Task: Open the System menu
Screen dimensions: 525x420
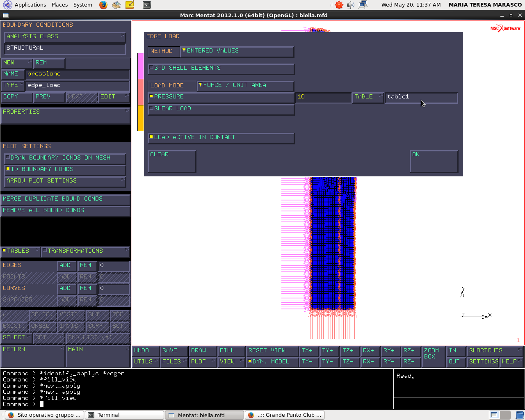Action: point(83,5)
